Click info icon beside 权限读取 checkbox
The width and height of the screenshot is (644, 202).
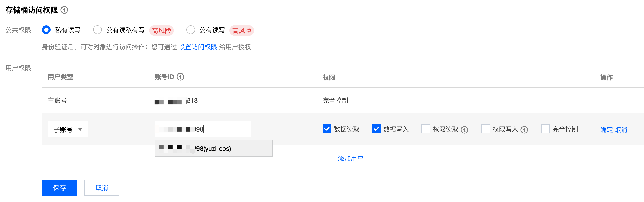pyautogui.click(x=464, y=130)
